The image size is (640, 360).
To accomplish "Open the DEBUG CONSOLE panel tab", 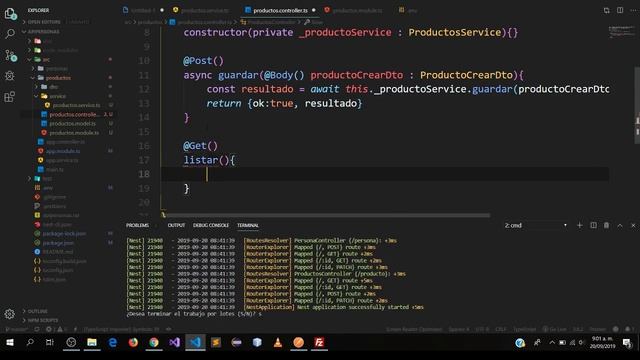I will 211,225.
